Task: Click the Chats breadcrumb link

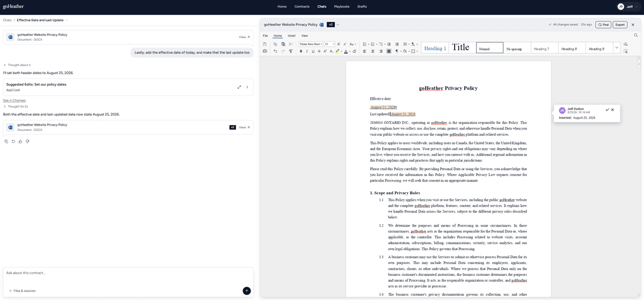Action: pyautogui.click(x=8, y=20)
